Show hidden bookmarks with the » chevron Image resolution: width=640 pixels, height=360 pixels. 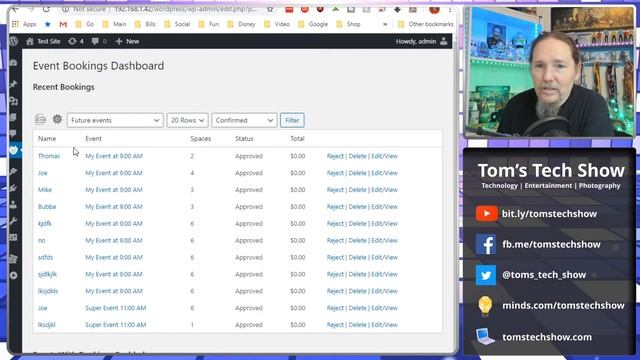tap(385, 24)
